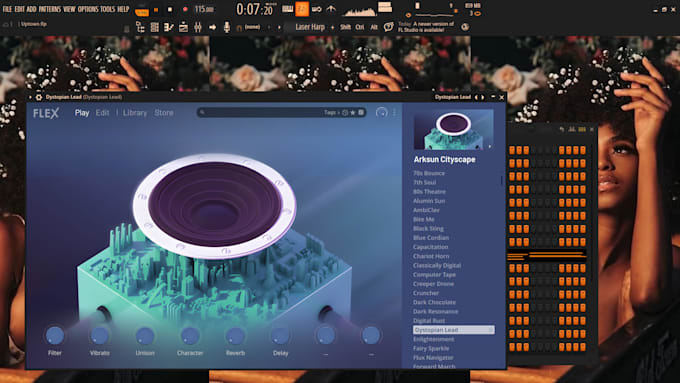Click the speech bubble icon near Alt
This screenshot has height=383, width=680.
389,27
